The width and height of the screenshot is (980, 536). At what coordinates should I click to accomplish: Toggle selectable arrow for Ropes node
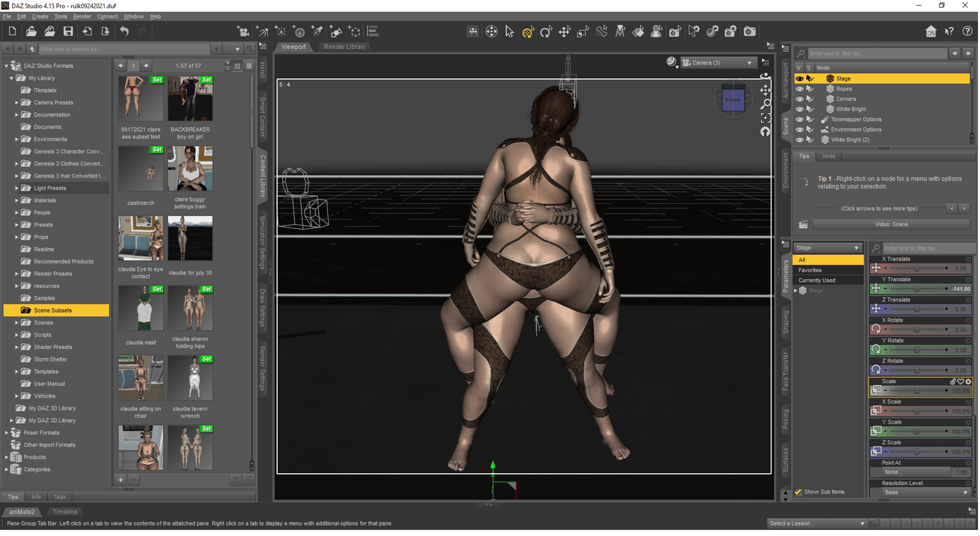point(810,89)
